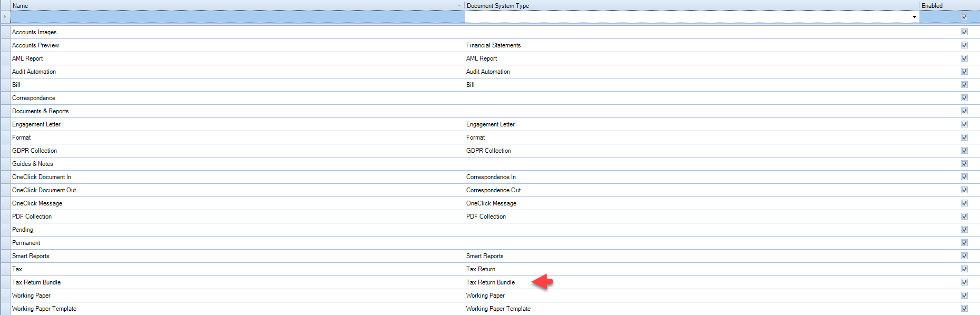Toggle Enabled checkbox for Documents & Reports

964,111
